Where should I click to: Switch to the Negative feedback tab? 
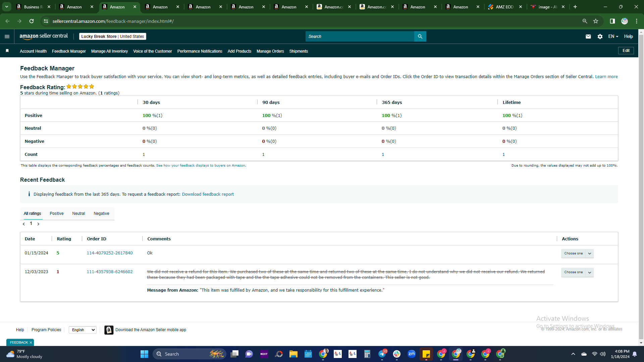point(101,214)
